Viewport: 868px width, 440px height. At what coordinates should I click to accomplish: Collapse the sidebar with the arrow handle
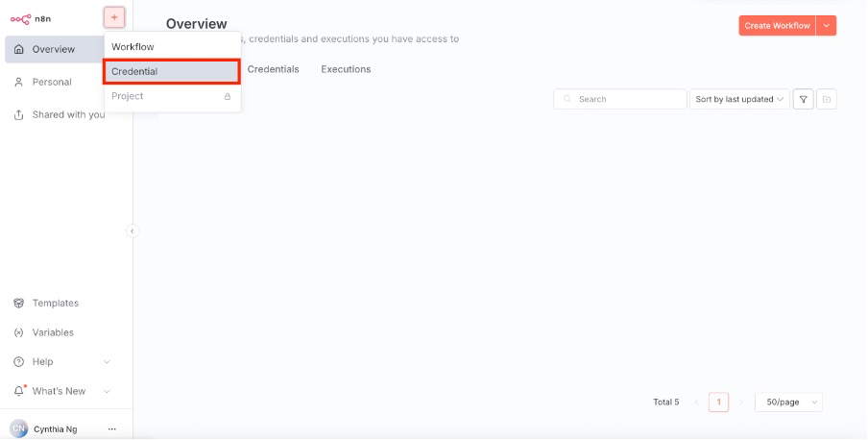click(x=133, y=231)
